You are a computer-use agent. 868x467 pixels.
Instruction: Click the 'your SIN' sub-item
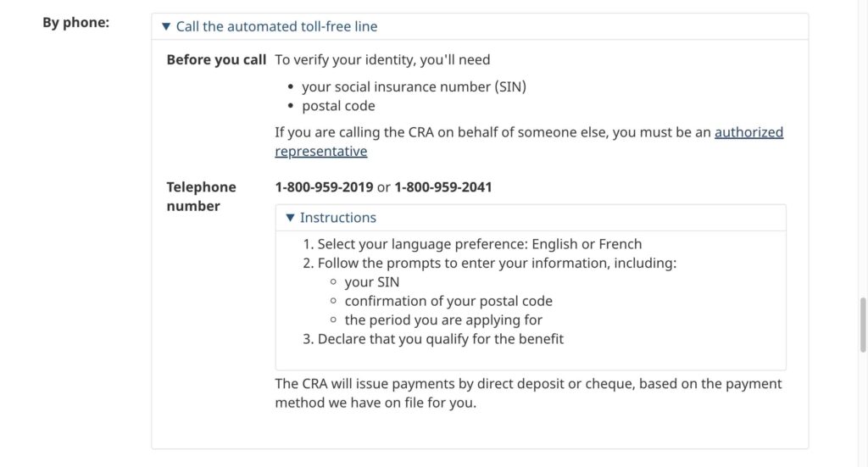coord(371,282)
